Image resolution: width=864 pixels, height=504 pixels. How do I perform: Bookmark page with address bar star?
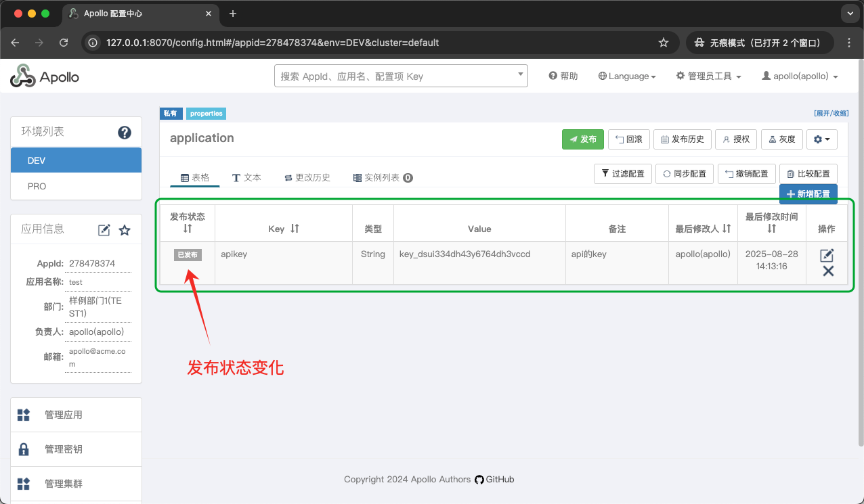664,43
